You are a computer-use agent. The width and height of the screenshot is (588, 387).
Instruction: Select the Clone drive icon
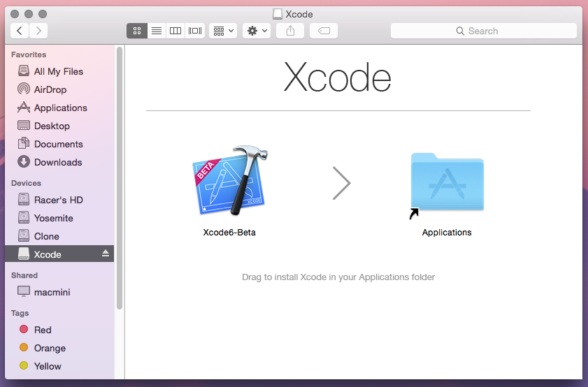[x=24, y=235]
